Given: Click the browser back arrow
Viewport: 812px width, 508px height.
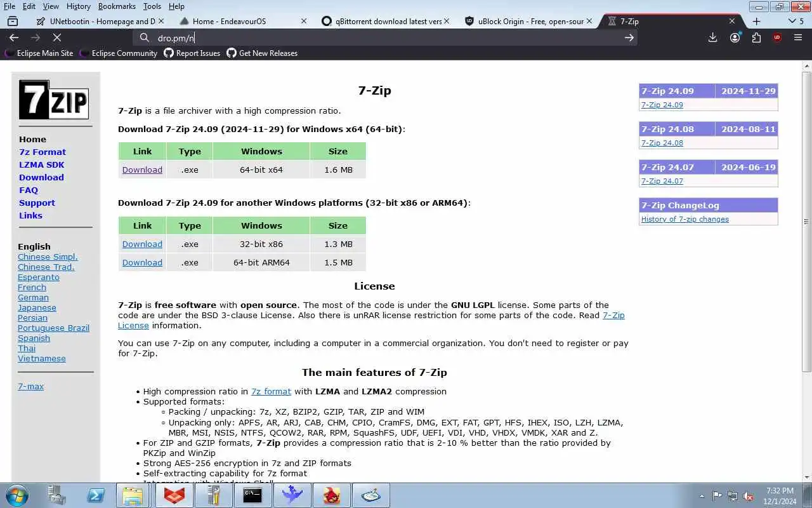Looking at the screenshot, I should coord(14,37).
